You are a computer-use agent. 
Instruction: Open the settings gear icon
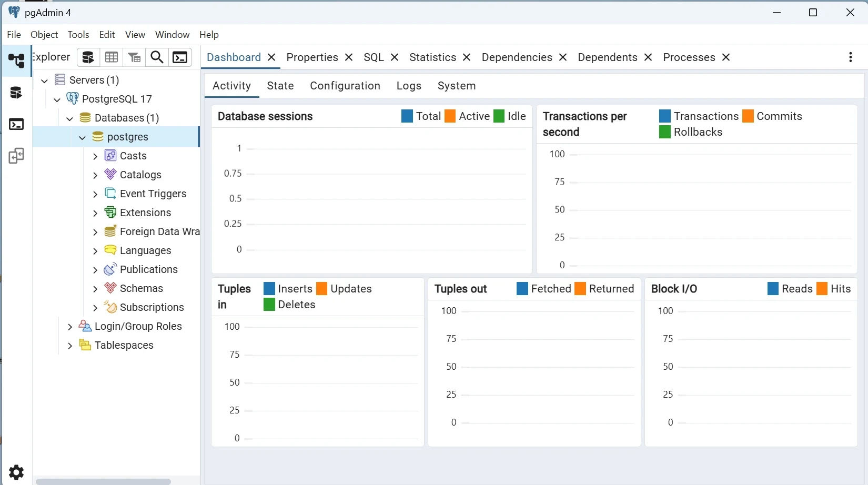click(x=16, y=472)
